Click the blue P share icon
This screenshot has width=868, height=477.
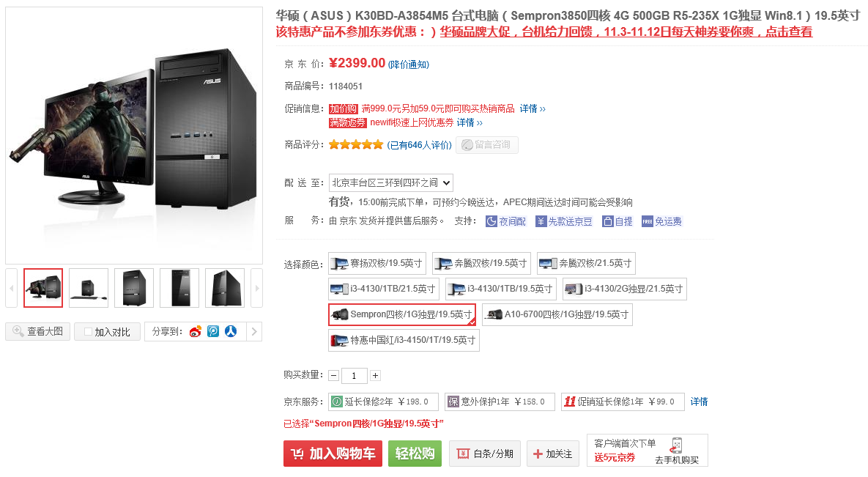213,331
